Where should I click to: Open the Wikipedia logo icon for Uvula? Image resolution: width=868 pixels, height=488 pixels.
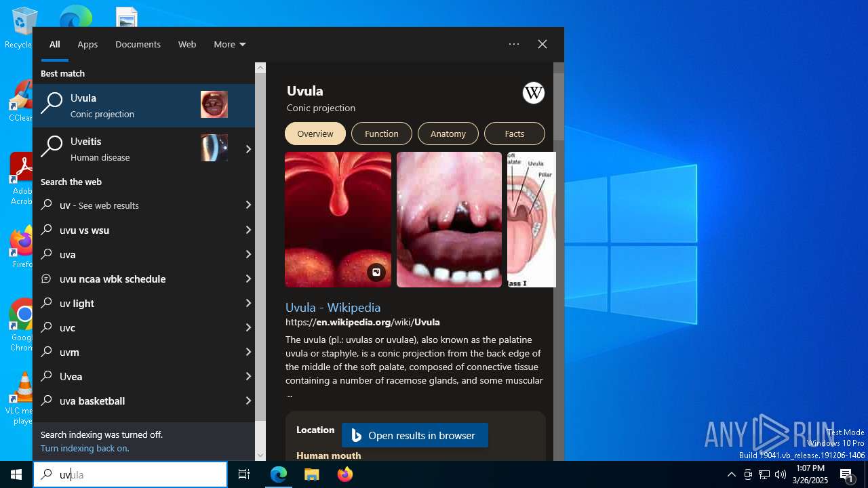coord(534,93)
